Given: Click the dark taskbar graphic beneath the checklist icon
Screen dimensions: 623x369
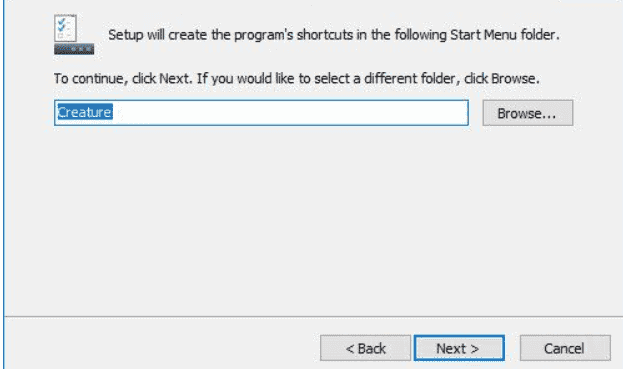Looking at the screenshot, I should [74, 49].
